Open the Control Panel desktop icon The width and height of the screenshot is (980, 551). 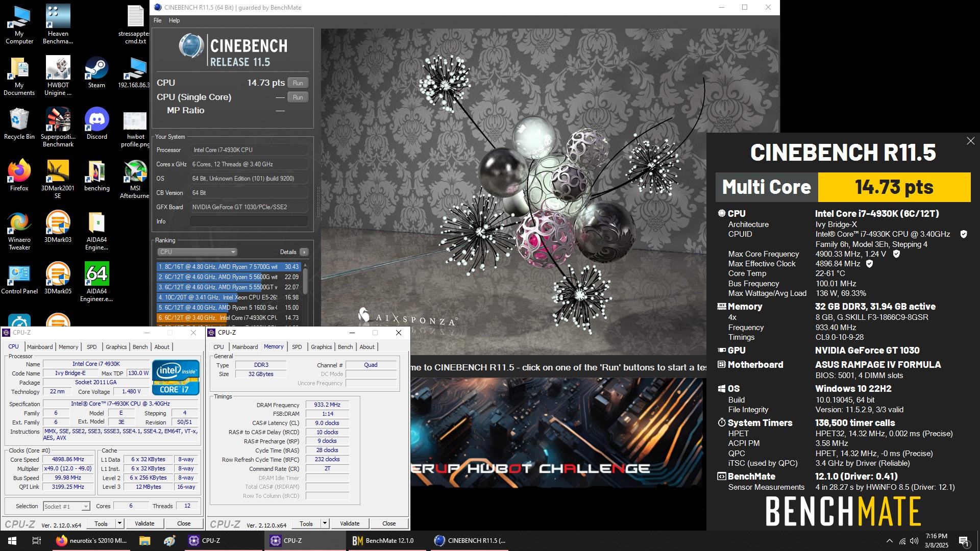(x=19, y=279)
